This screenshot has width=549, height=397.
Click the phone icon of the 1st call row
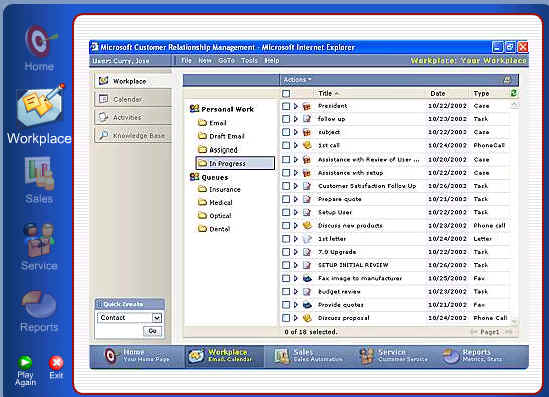(307, 145)
